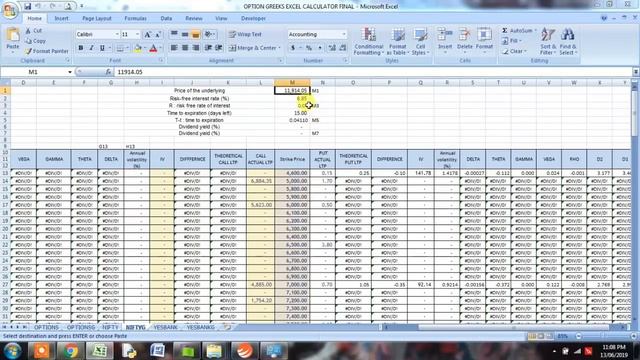Switch to the NIFTY sheet tab
This screenshot has height=360, width=640.
[110, 327]
